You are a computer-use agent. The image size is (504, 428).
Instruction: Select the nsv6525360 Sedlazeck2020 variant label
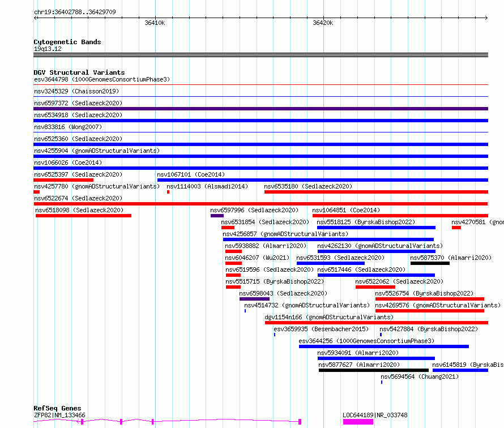(x=78, y=139)
